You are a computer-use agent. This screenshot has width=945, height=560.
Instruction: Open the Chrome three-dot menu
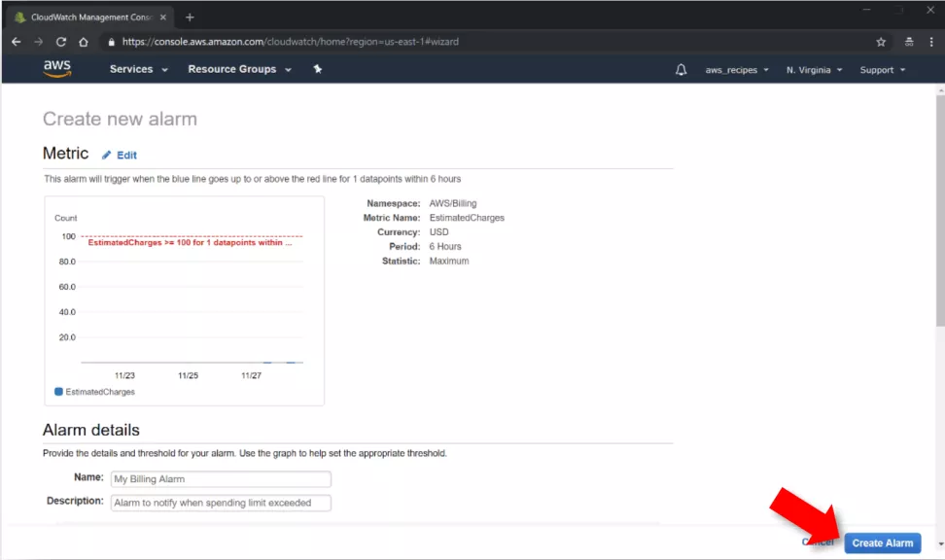coord(931,42)
